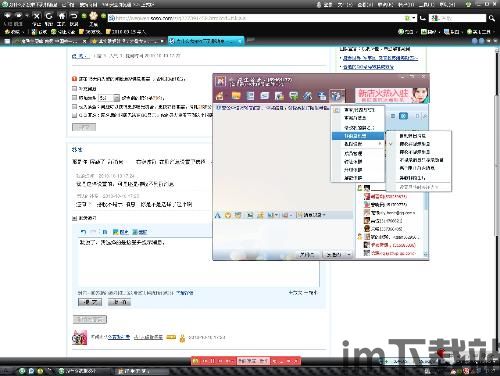Image resolution: width=500 pixels, height=376 pixels.
Task: Click the restore-tab curved arrow in browser toolbar
Action: [x=74, y=16]
